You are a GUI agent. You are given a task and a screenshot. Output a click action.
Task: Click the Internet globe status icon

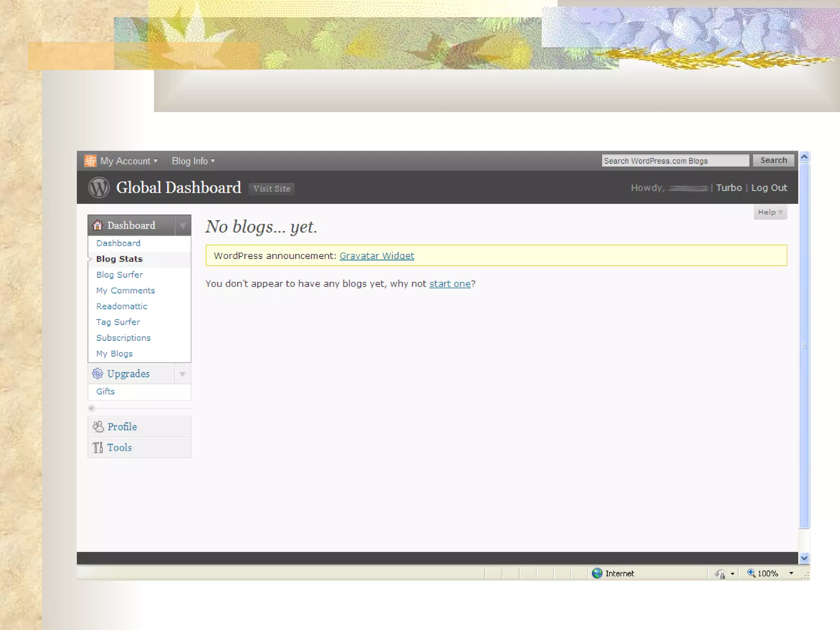[597, 573]
